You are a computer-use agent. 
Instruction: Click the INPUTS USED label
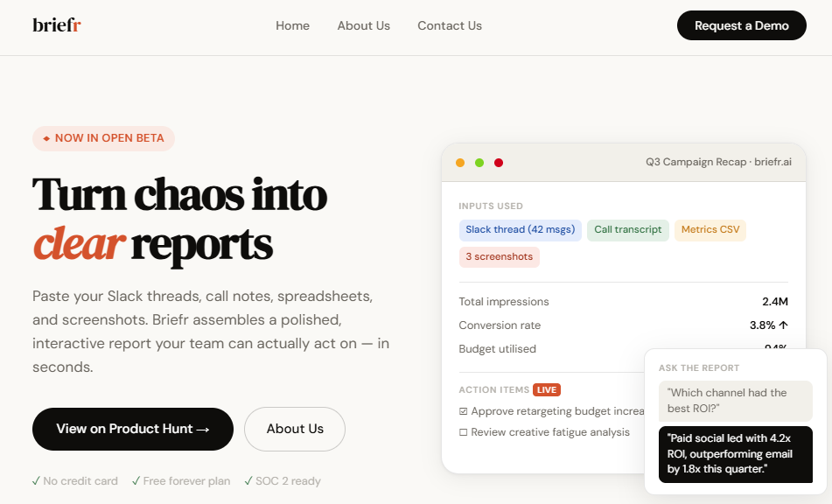click(491, 206)
